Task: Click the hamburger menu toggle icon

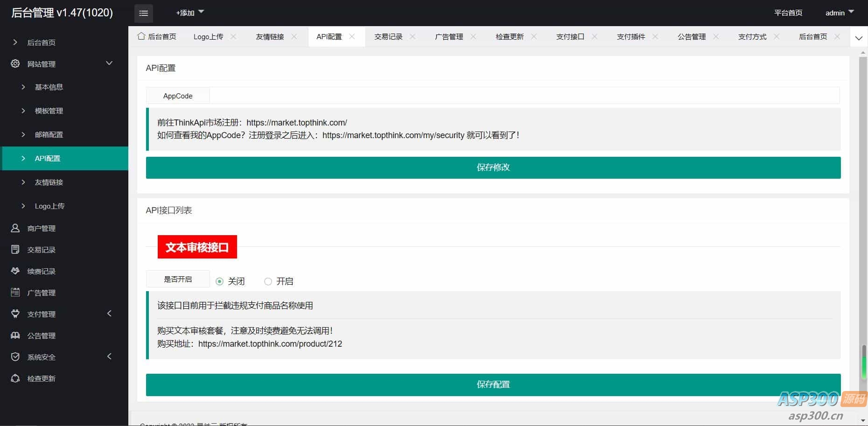Action: [143, 13]
